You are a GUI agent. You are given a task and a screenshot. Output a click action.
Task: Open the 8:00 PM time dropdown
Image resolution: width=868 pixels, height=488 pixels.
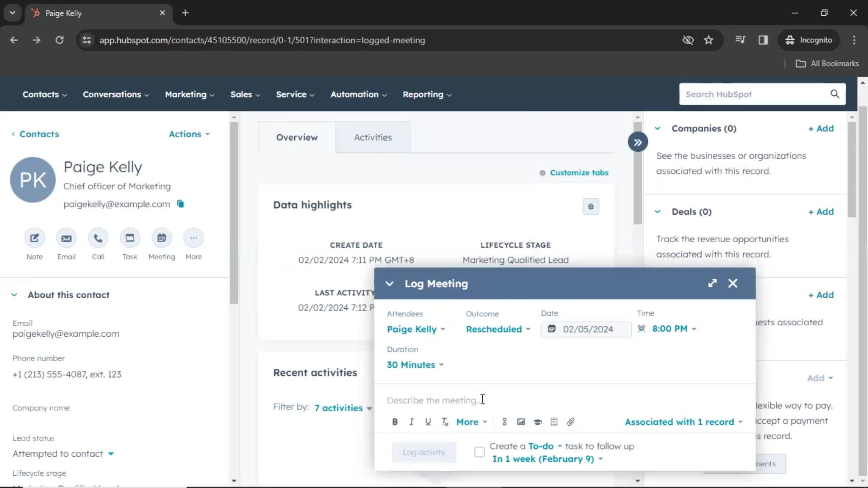pyautogui.click(x=674, y=329)
